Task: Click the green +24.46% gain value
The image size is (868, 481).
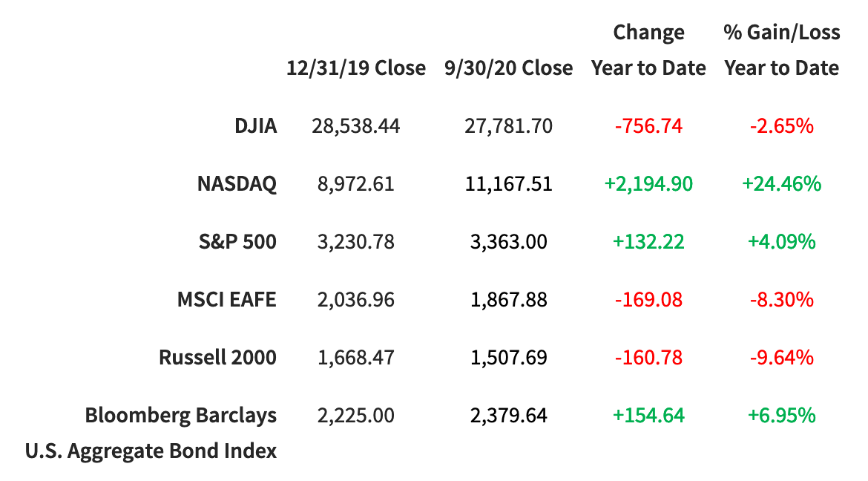Action: point(782,184)
